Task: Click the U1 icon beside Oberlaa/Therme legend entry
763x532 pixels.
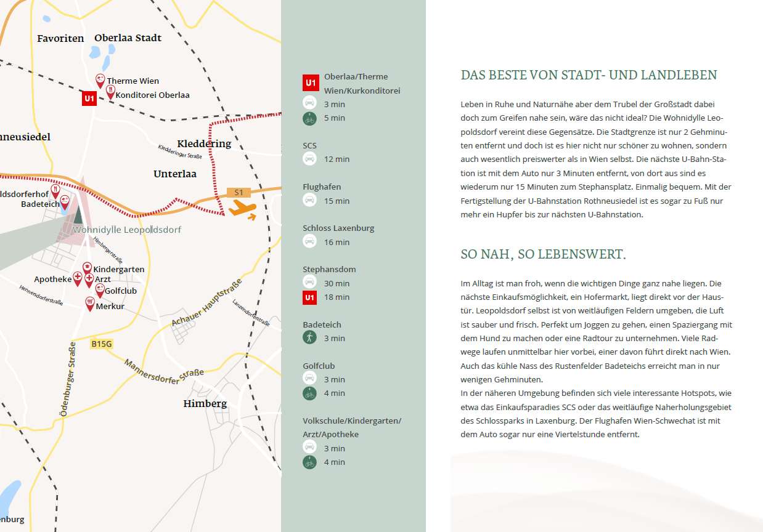Action: [311, 83]
